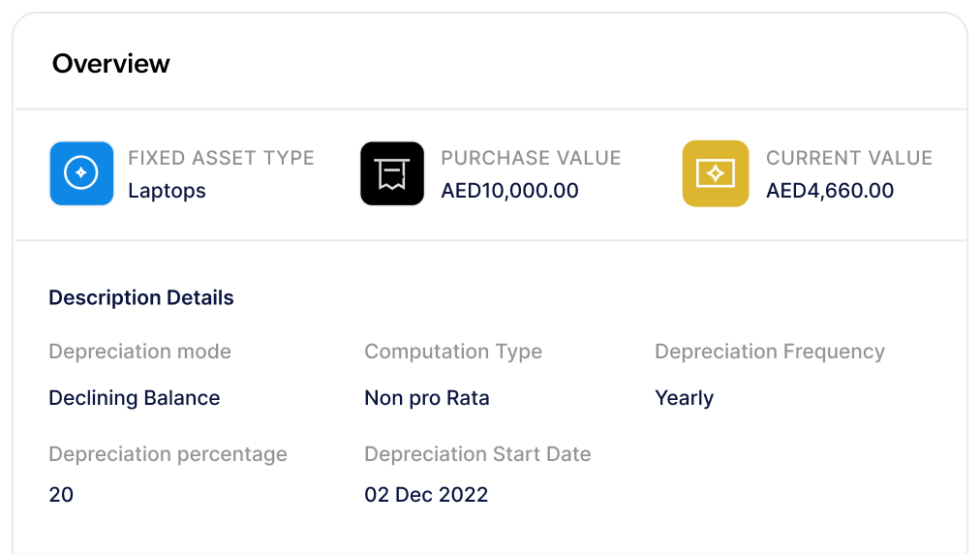The width and height of the screenshot is (980, 554).
Task: Click the Yearly frequency value
Action: (684, 398)
